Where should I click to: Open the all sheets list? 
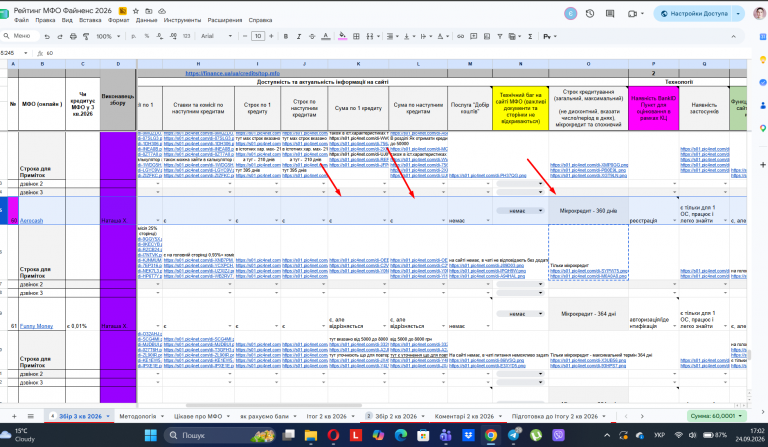[x=30, y=416]
